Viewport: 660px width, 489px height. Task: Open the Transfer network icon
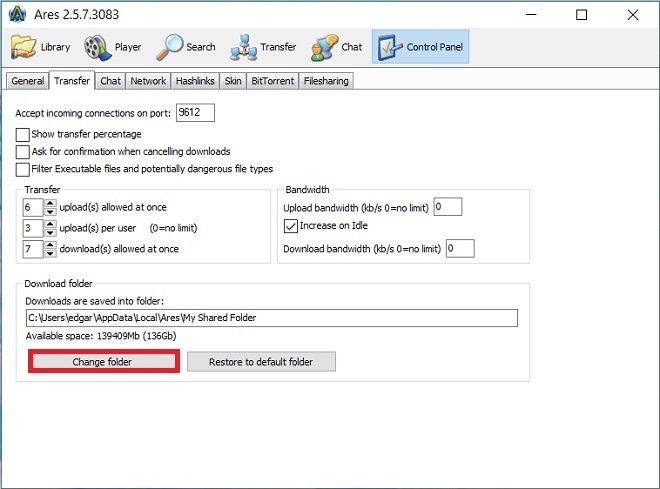click(x=243, y=47)
